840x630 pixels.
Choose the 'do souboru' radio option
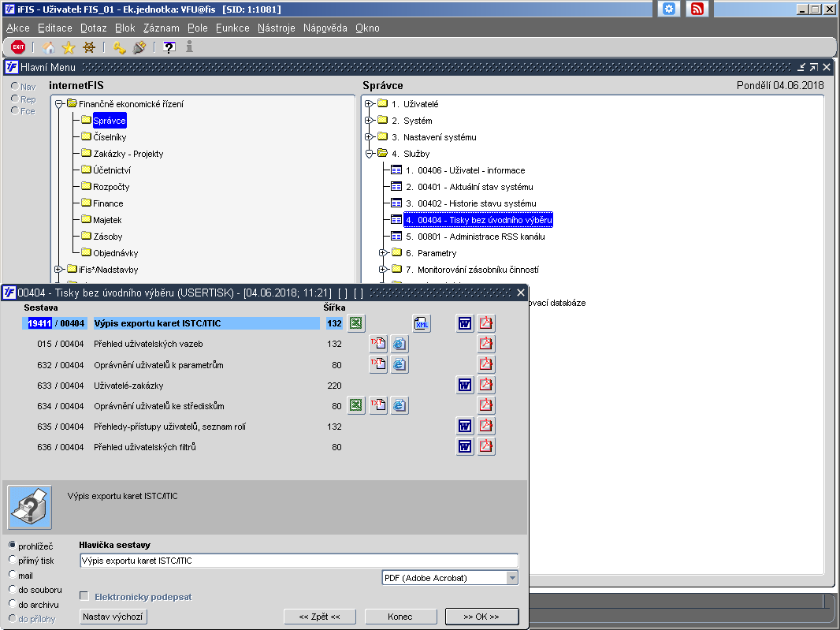tap(13, 589)
